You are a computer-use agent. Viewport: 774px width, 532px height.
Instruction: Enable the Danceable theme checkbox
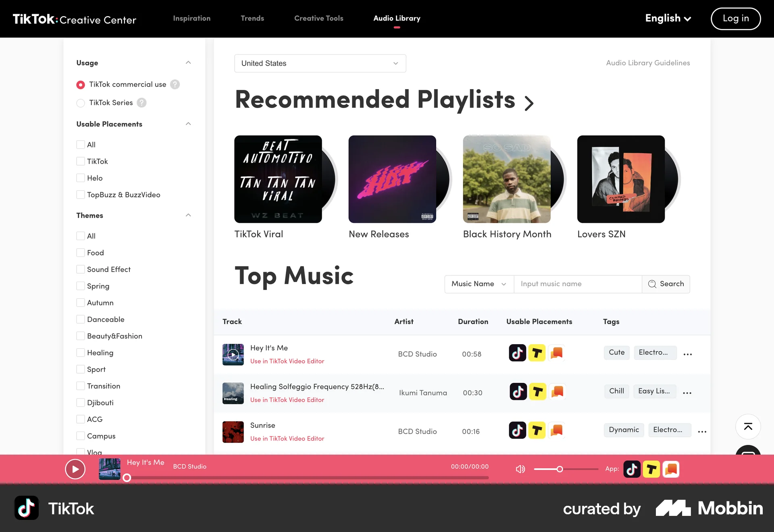(x=81, y=319)
